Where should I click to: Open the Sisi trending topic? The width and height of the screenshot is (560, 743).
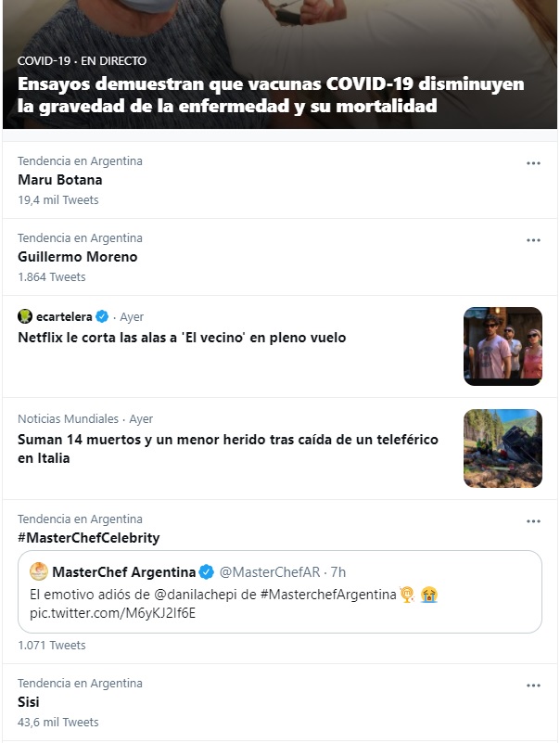[x=29, y=702]
